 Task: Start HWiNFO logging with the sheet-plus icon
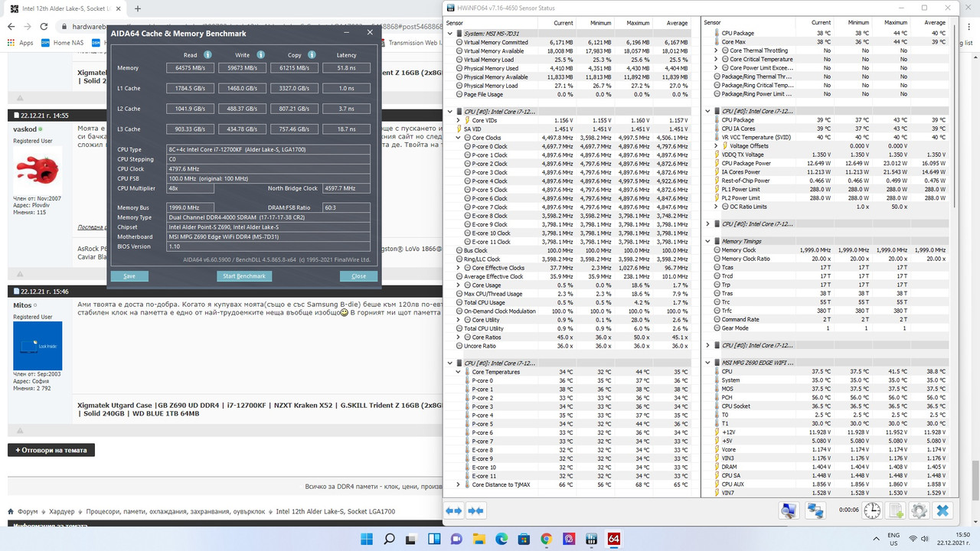(896, 510)
